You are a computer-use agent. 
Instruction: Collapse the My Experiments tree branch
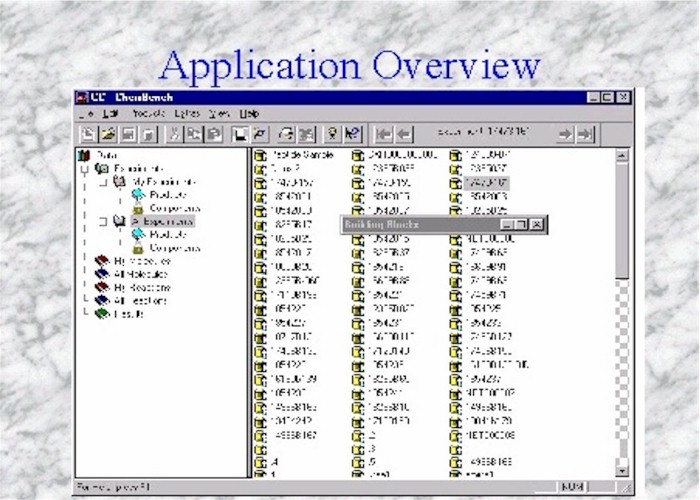102,183
